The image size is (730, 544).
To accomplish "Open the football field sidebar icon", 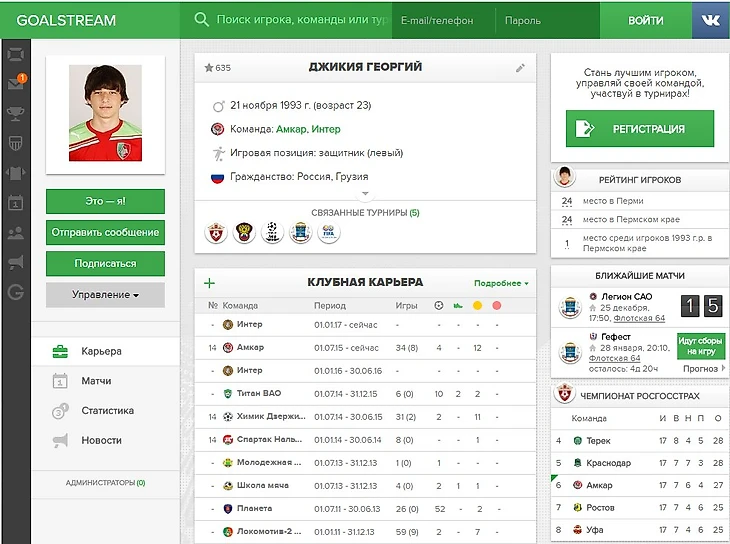I will (x=16, y=143).
